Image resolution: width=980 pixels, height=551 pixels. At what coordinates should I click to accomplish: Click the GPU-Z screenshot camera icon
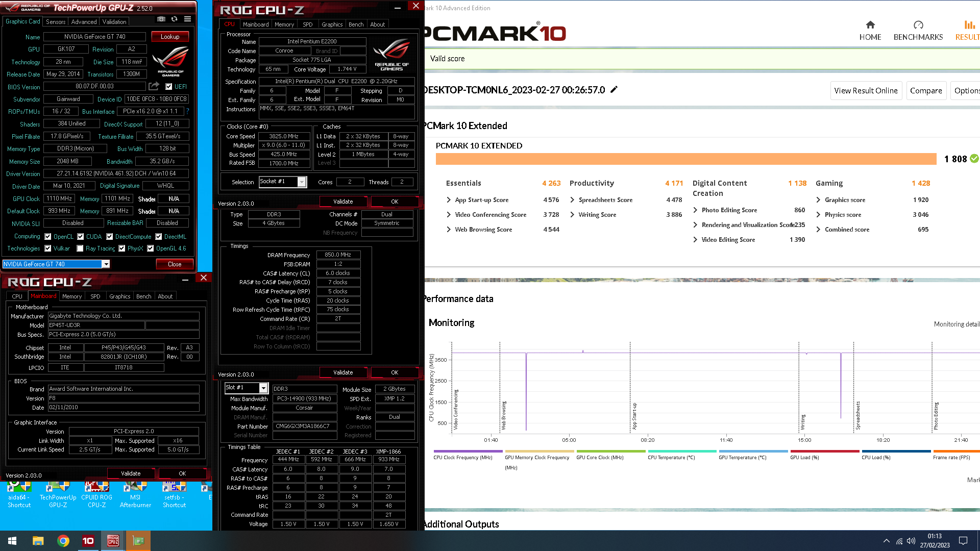click(x=161, y=19)
